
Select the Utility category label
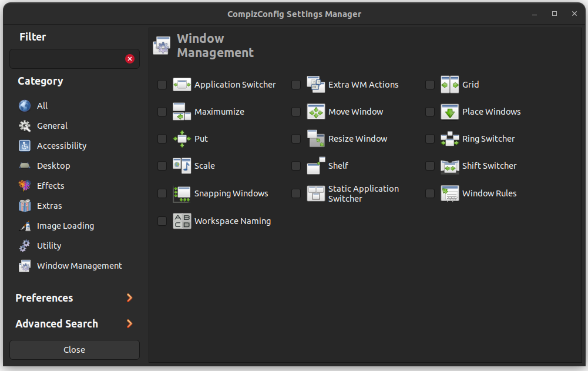coord(49,246)
